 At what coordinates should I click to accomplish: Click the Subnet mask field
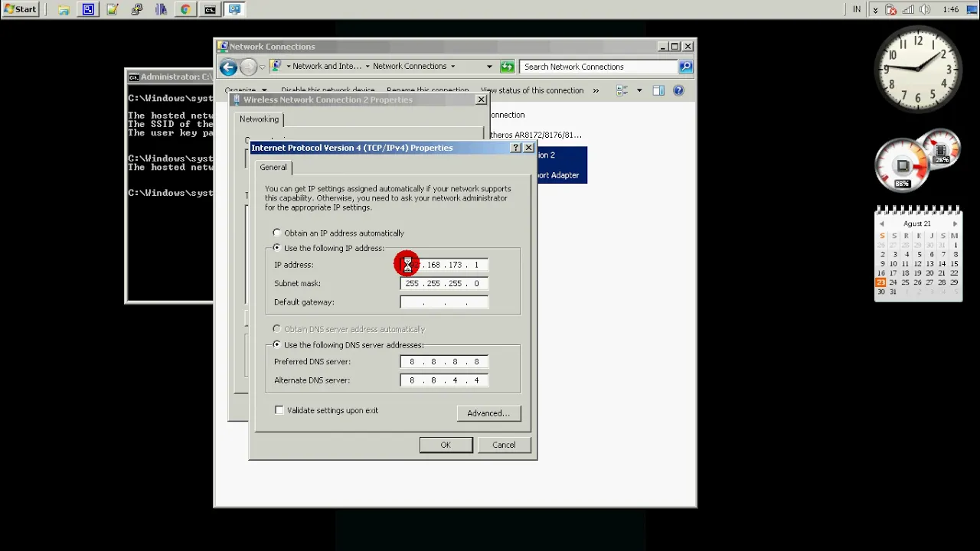[444, 283]
